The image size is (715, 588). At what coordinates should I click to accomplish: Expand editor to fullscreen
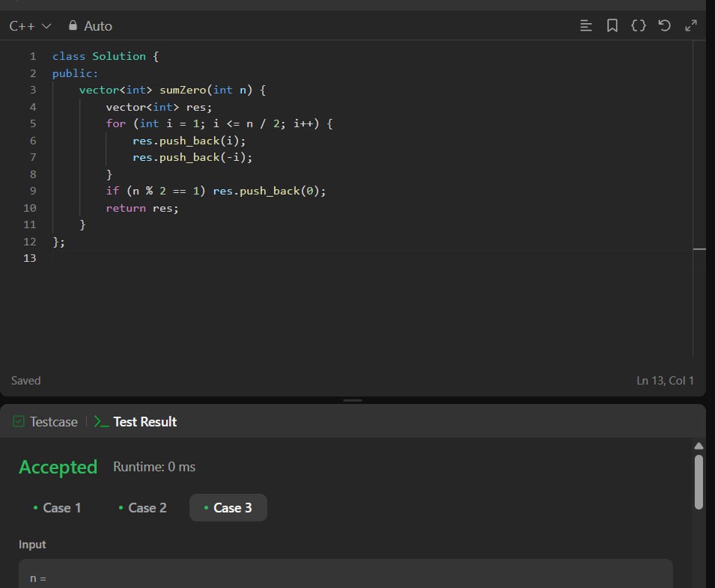pyautogui.click(x=691, y=25)
